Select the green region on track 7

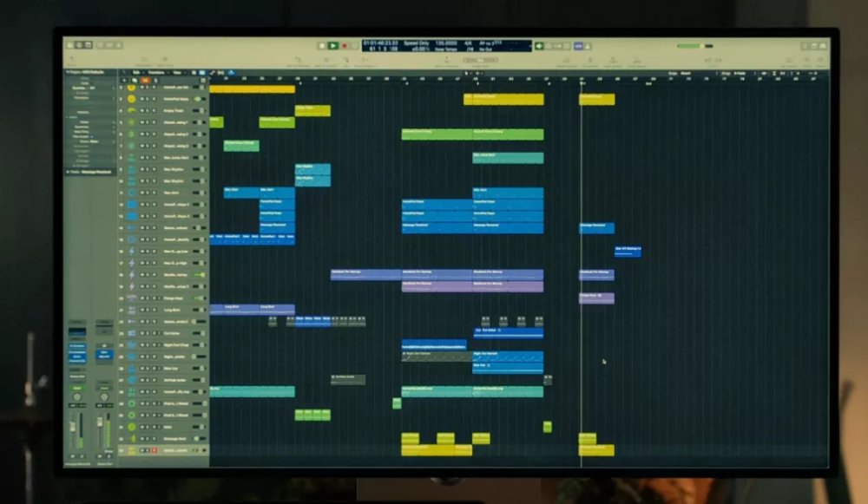point(240,146)
